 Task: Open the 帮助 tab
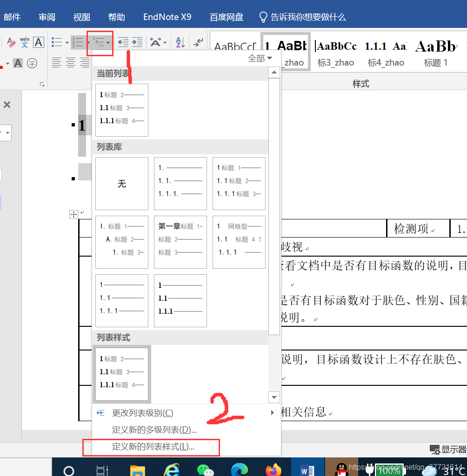pos(116,17)
